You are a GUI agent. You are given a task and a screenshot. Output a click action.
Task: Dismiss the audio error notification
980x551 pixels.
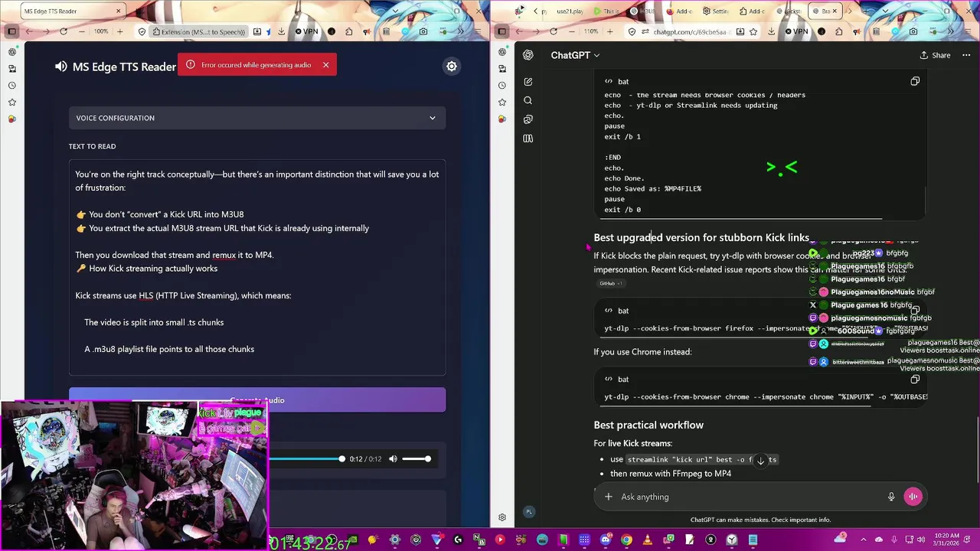325,65
